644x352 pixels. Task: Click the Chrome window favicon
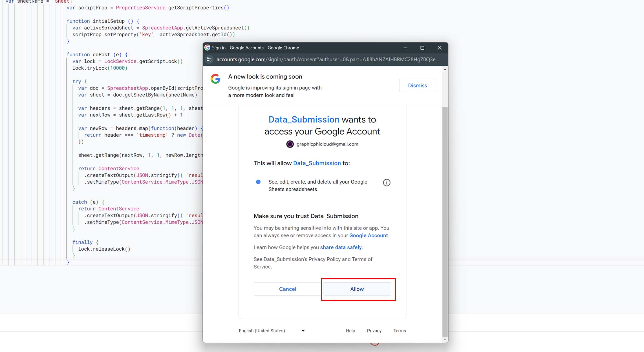208,48
